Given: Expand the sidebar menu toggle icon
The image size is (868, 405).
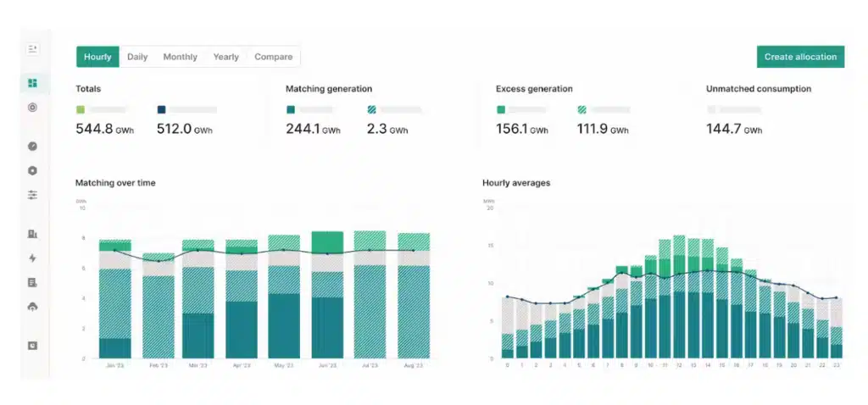Looking at the screenshot, I should (32, 49).
